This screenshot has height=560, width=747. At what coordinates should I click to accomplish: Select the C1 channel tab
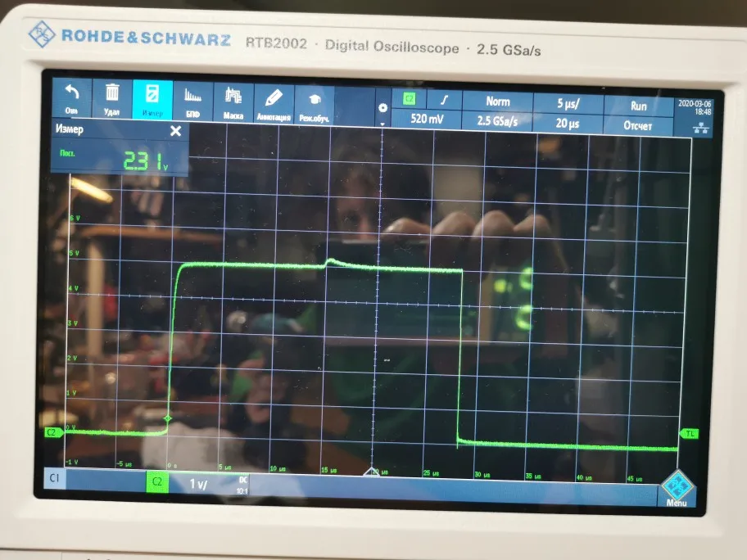tap(54, 477)
